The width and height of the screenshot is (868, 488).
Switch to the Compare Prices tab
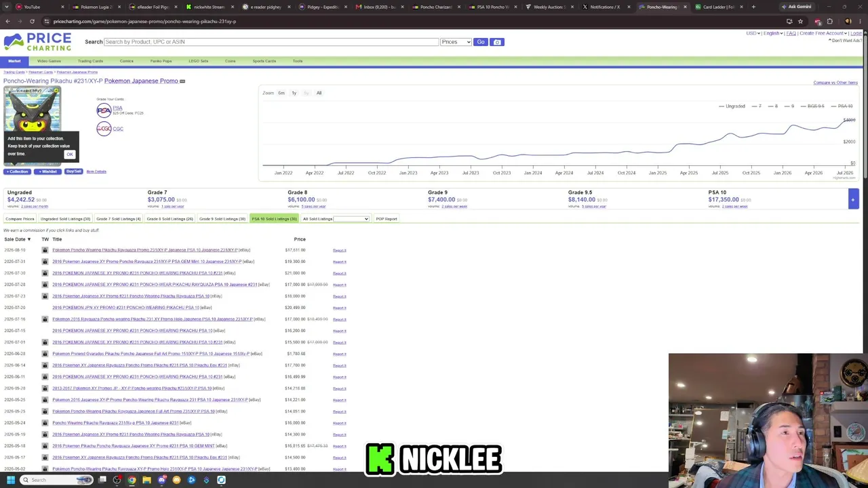point(20,219)
